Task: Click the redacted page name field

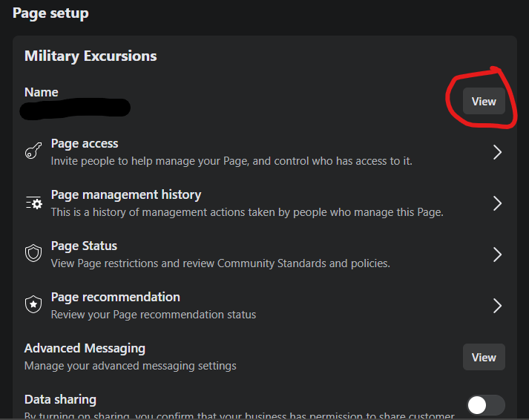Action: point(76,109)
